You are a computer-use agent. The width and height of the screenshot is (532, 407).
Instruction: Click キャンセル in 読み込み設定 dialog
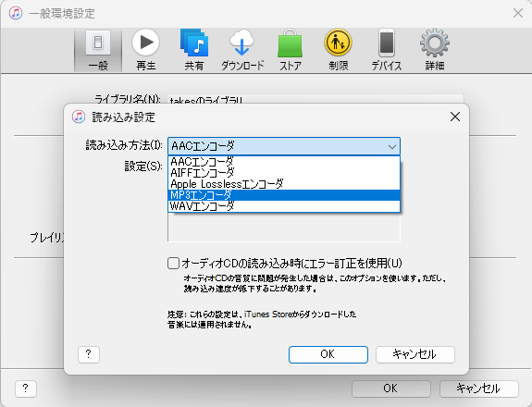coord(414,354)
